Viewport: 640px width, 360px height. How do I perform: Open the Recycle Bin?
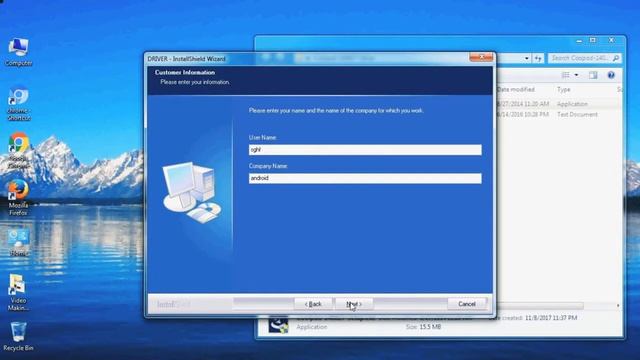pyautogui.click(x=18, y=336)
